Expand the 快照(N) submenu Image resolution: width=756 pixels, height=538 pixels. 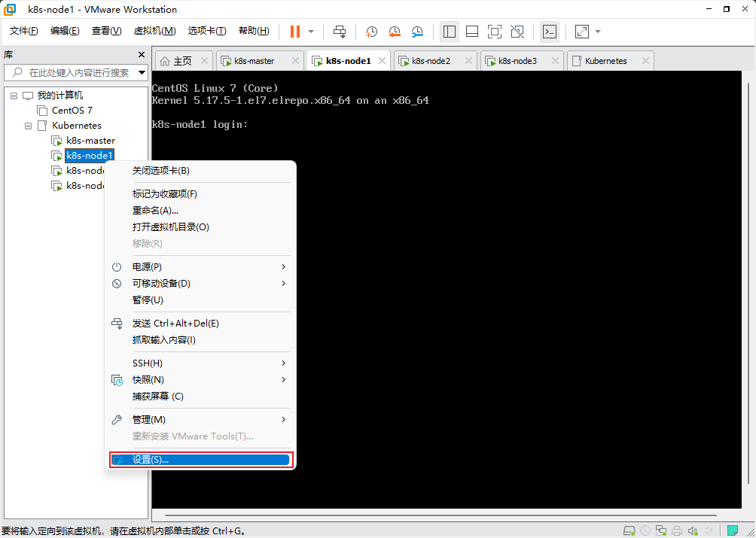point(200,379)
